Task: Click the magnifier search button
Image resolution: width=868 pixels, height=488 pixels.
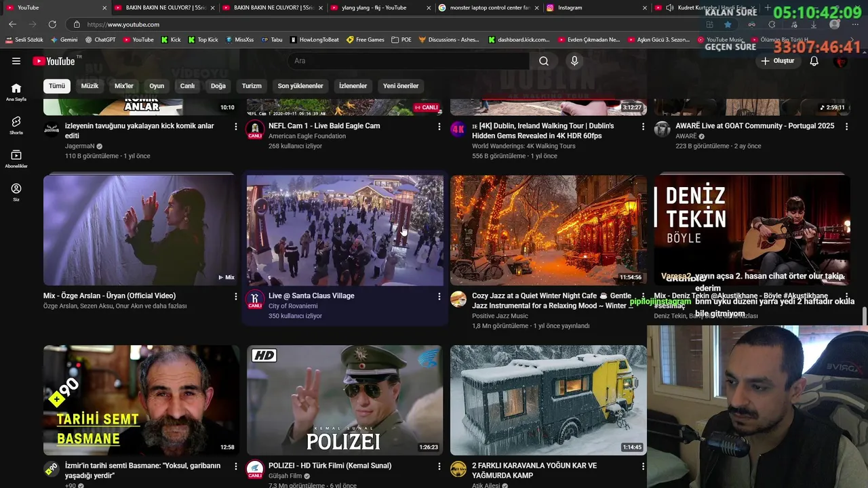Action: pos(544,61)
